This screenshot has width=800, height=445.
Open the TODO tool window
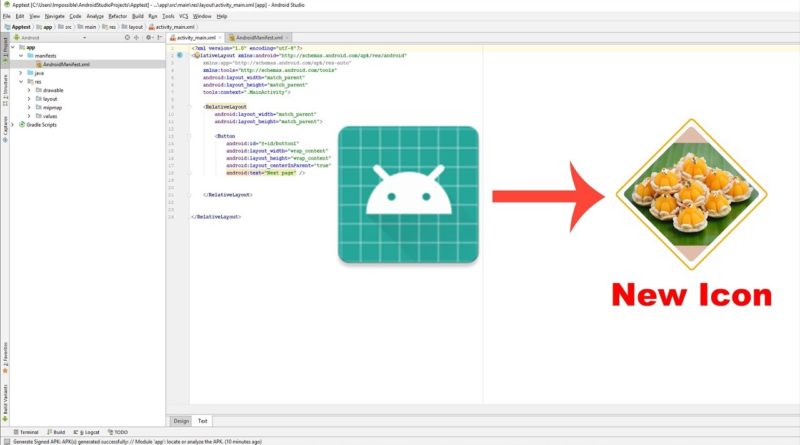pos(118,432)
